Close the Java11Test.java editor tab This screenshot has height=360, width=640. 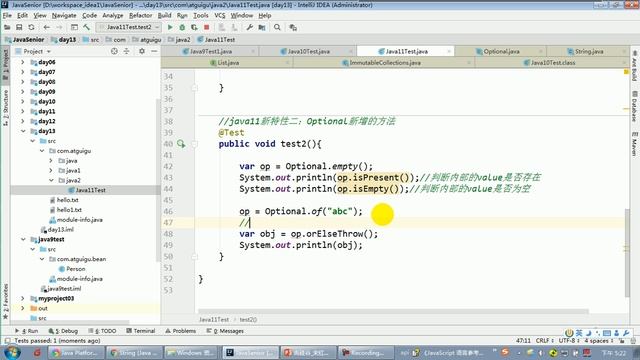coord(449,51)
